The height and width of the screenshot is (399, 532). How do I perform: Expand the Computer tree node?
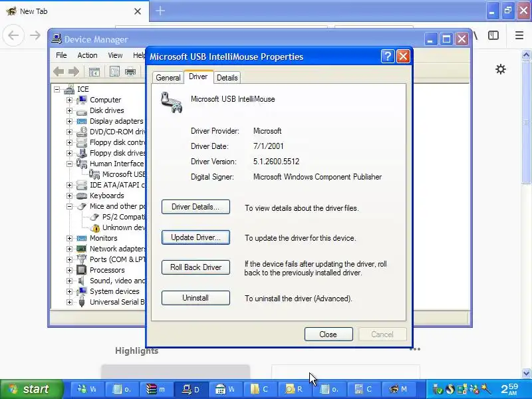[69, 100]
